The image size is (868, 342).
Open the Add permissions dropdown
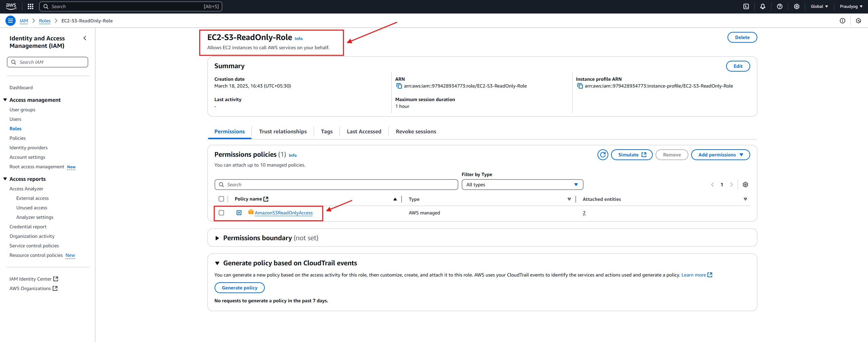720,155
